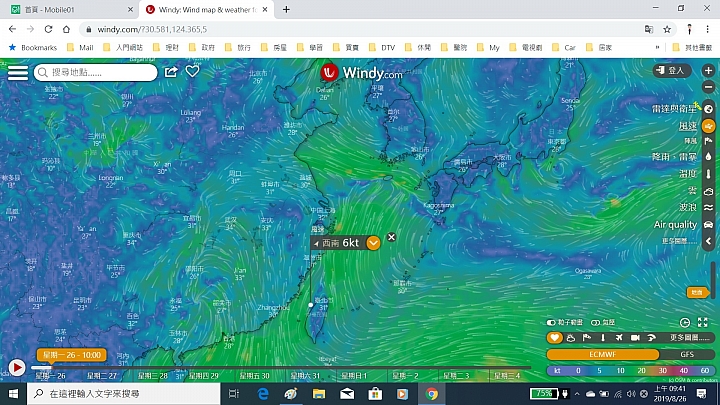The image size is (720, 405).
Task: Click the login button
Action: tap(672, 71)
